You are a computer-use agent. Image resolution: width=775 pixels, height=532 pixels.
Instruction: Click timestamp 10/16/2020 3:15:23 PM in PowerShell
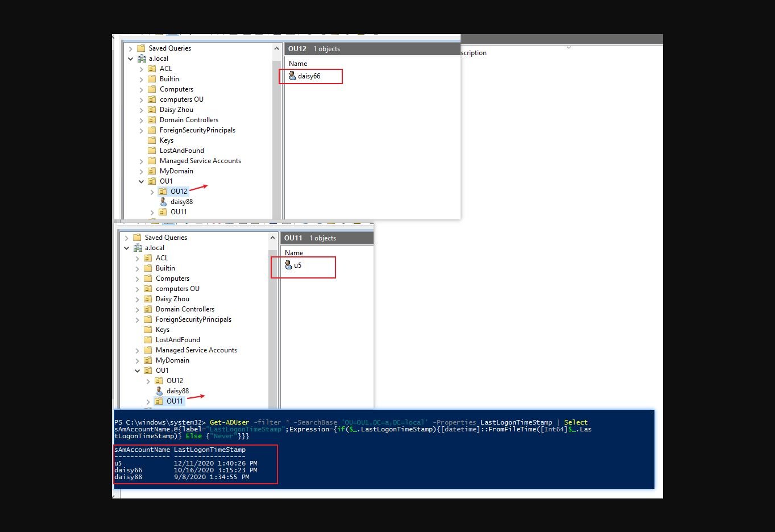coord(215,470)
